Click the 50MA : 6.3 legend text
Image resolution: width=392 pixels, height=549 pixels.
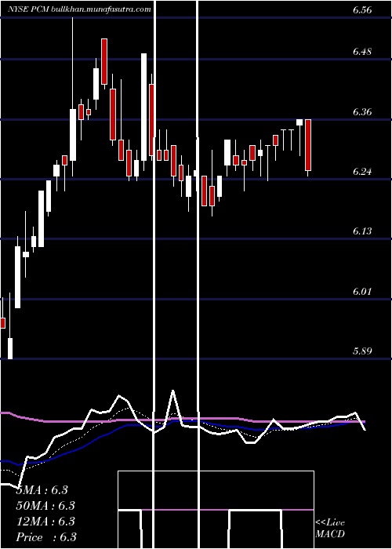45,506
